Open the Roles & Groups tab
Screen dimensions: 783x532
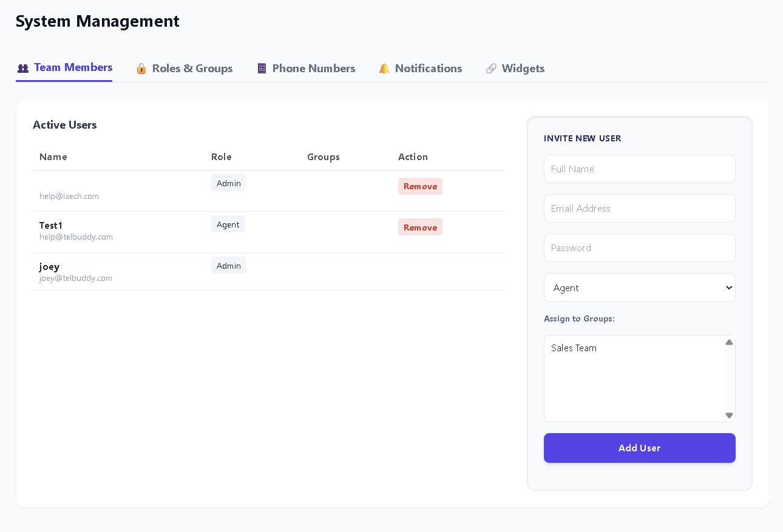pos(185,69)
